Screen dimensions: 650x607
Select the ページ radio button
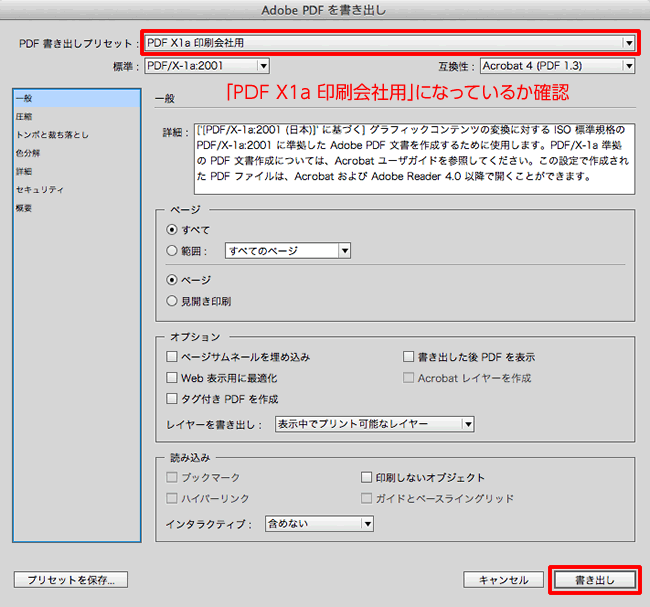(172, 280)
